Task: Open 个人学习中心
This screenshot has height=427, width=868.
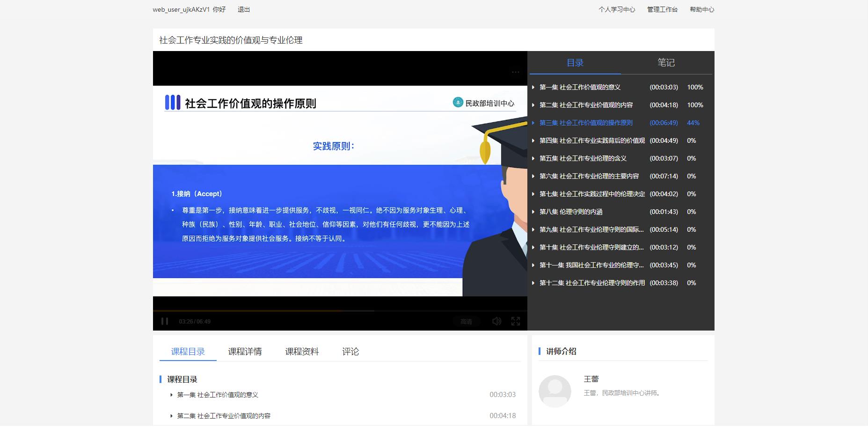Action: click(x=617, y=9)
